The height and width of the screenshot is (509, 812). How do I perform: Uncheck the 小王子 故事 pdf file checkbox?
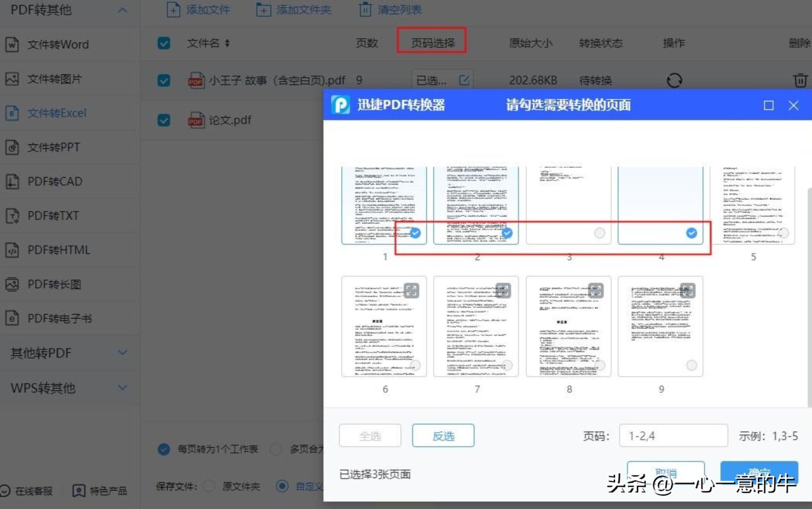[164, 80]
